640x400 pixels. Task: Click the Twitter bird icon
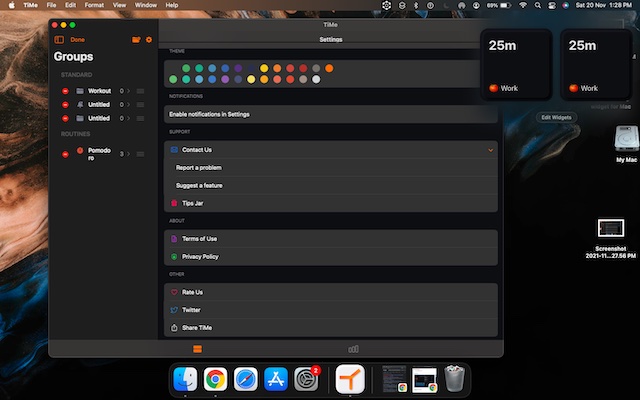pyautogui.click(x=174, y=310)
